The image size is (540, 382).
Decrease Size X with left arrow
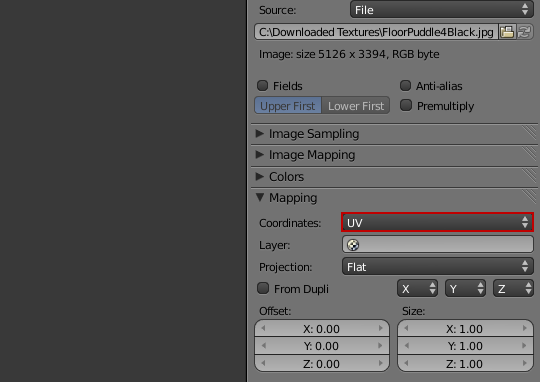click(x=406, y=328)
